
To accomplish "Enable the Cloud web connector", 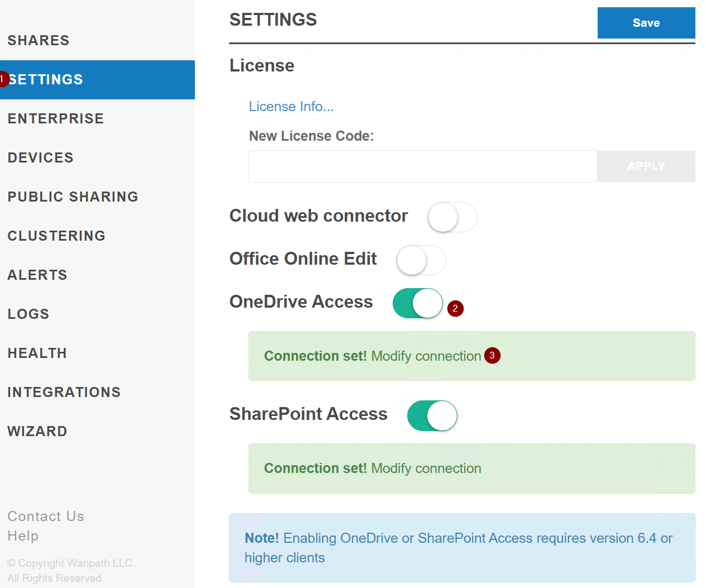I will point(452,217).
